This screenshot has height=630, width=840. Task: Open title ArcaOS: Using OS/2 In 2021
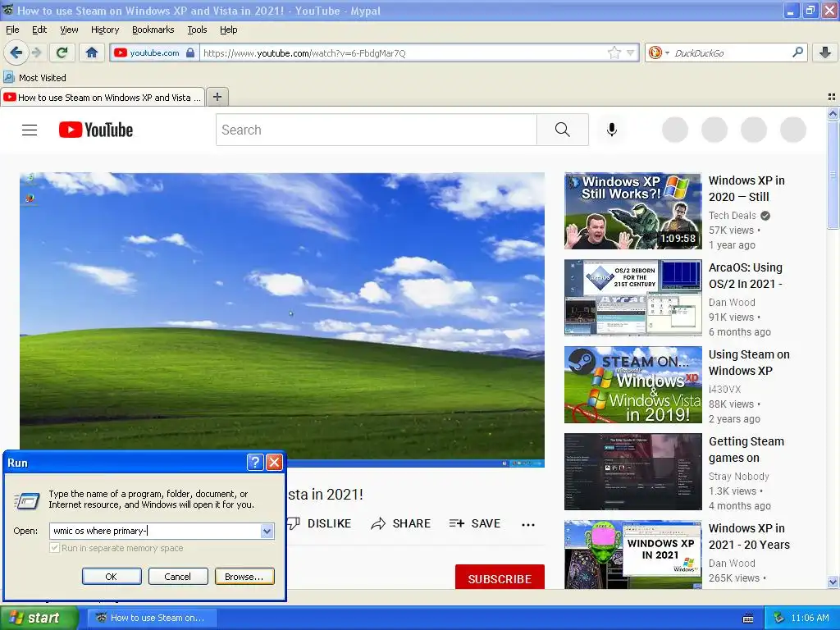pos(745,276)
